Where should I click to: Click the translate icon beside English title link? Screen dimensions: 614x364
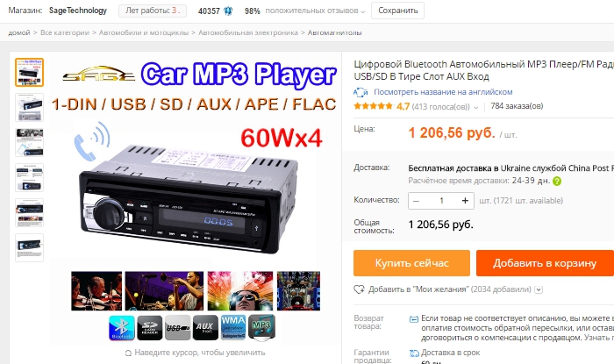(361, 92)
